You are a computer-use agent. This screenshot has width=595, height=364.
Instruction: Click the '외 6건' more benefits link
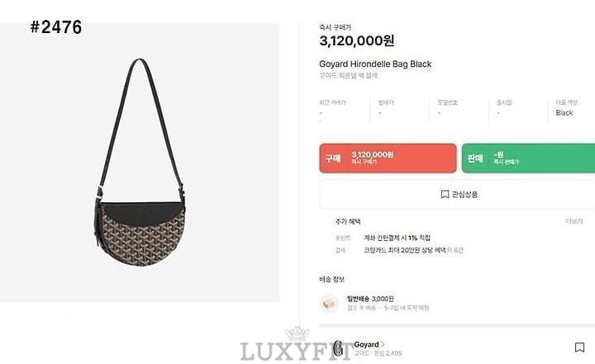point(455,250)
